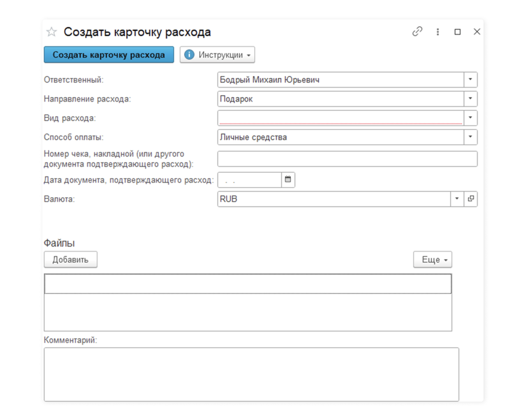This screenshot has height=420, width=525.
Task: Focus the Комментарий text area
Action: [251, 374]
